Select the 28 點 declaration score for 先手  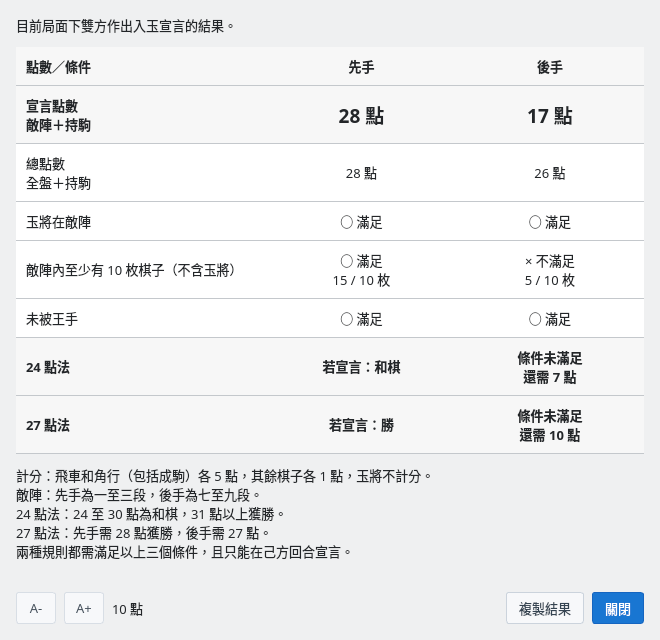tap(361, 116)
